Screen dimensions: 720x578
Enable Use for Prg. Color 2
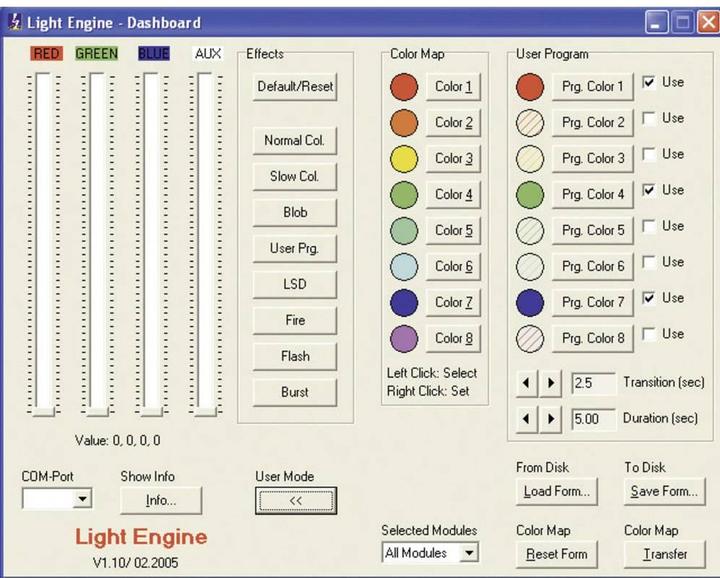649,118
